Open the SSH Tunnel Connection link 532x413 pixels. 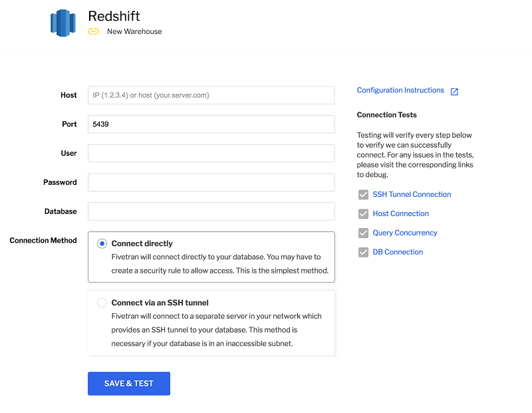[412, 194]
